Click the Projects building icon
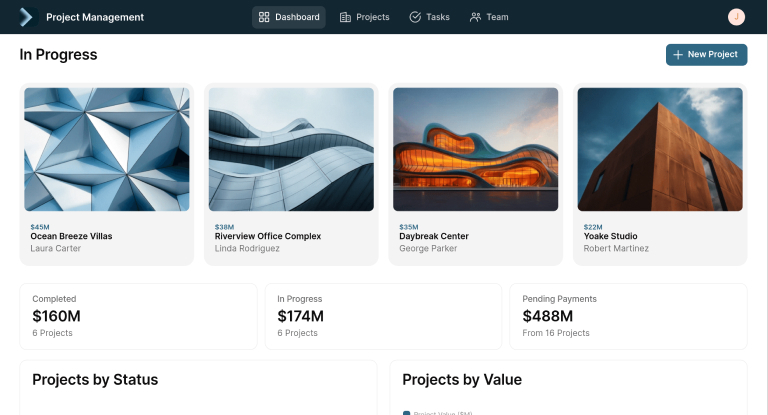The height and width of the screenshot is (415, 768). [345, 17]
